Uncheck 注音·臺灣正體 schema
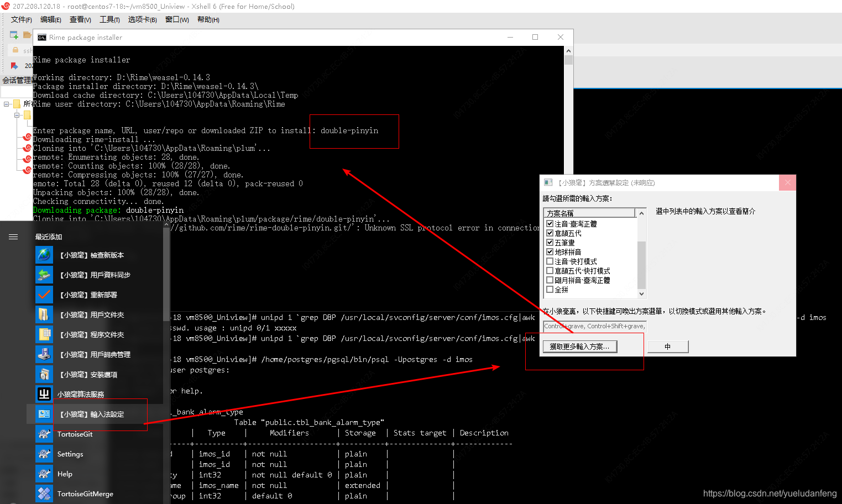The height and width of the screenshot is (504, 842). [x=550, y=224]
